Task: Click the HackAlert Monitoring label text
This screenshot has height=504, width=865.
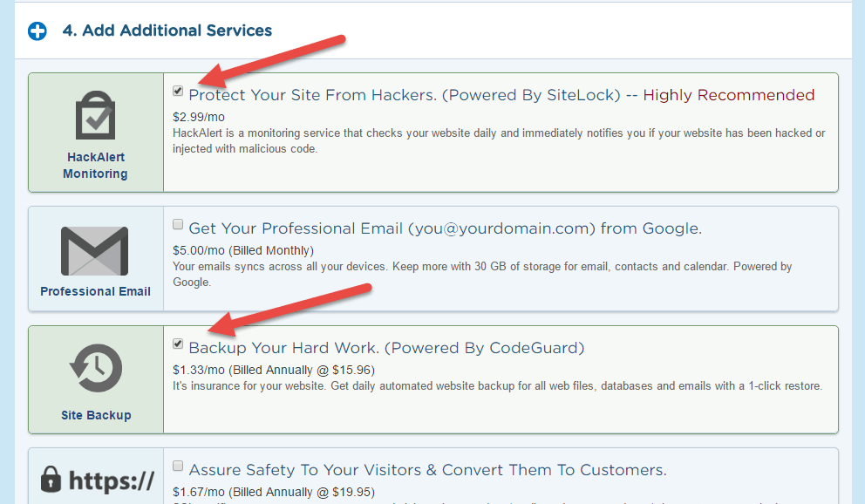Action: tap(95, 167)
